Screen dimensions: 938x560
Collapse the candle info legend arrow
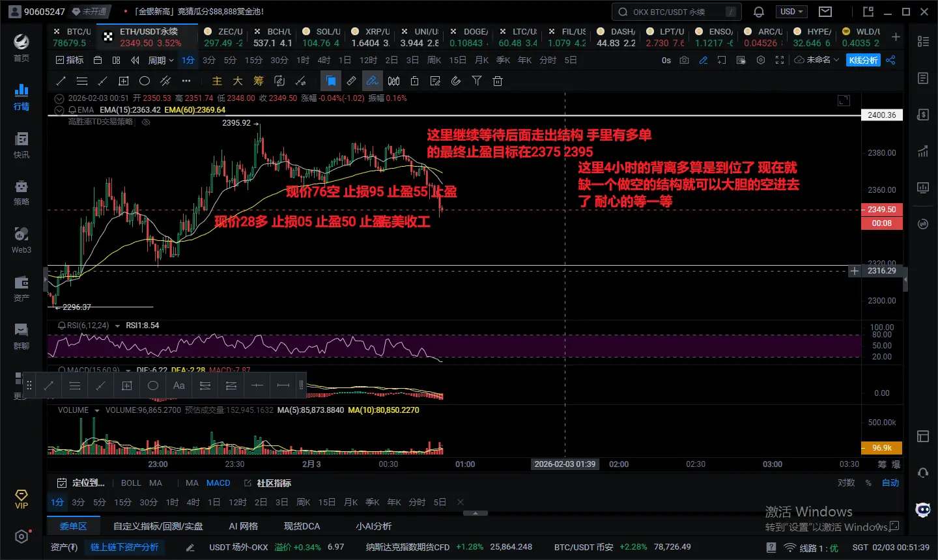click(x=59, y=98)
